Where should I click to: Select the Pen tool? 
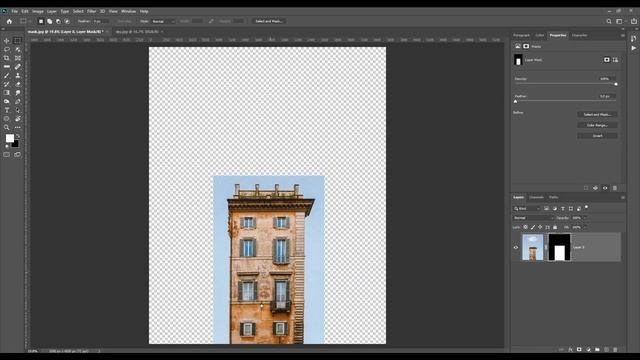18,102
